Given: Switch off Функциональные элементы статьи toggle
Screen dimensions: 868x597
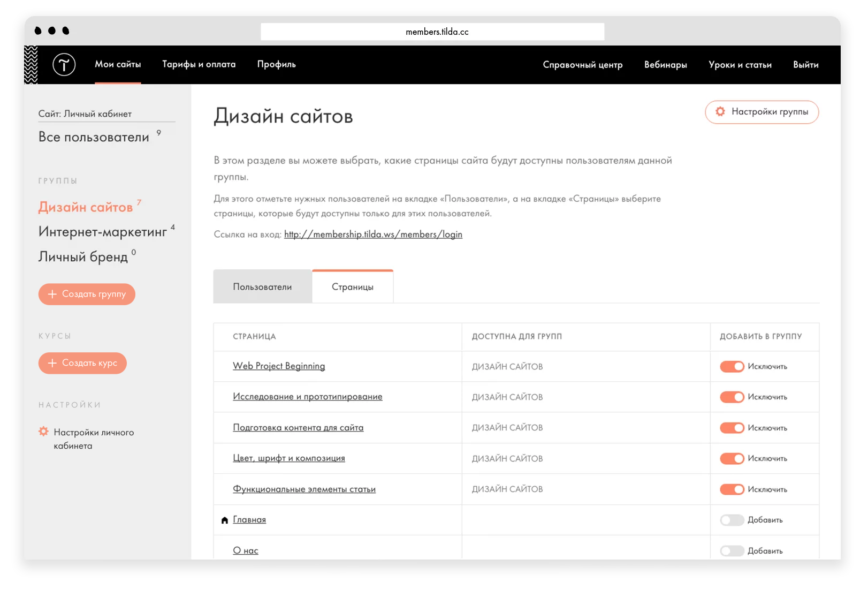Looking at the screenshot, I should click(732, 489).
